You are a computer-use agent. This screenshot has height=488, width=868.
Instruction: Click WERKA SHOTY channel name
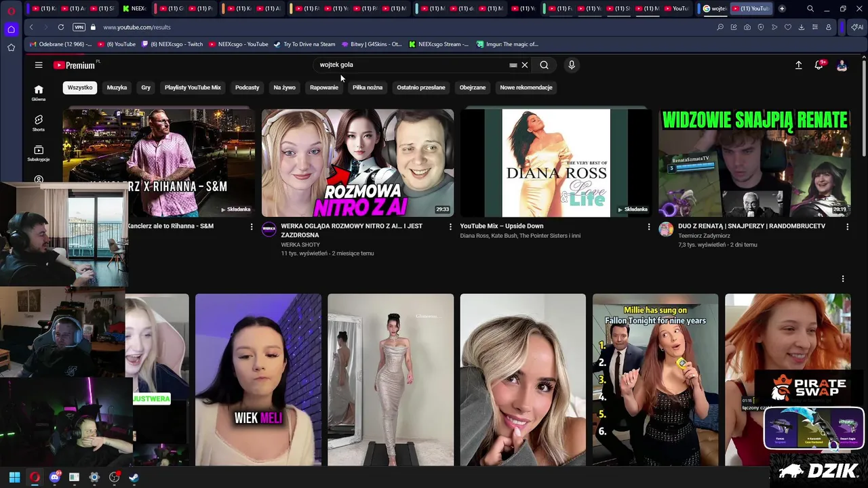pos(300,245)
